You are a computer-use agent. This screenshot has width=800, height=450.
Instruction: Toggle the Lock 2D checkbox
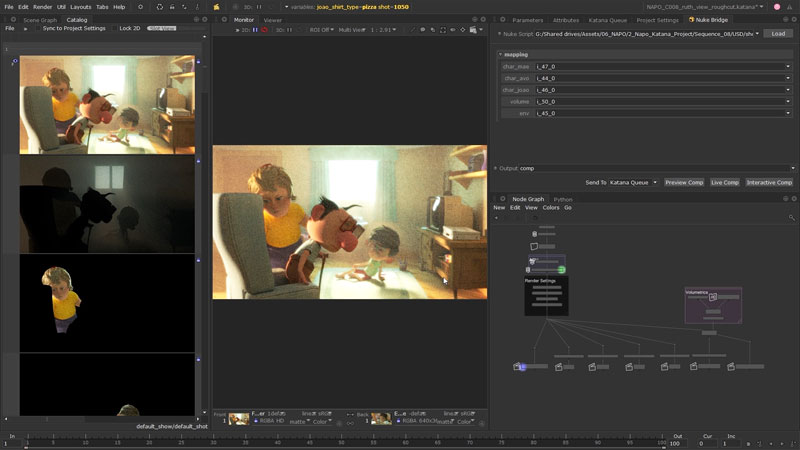pyautogui.click(x=114, y=29)
